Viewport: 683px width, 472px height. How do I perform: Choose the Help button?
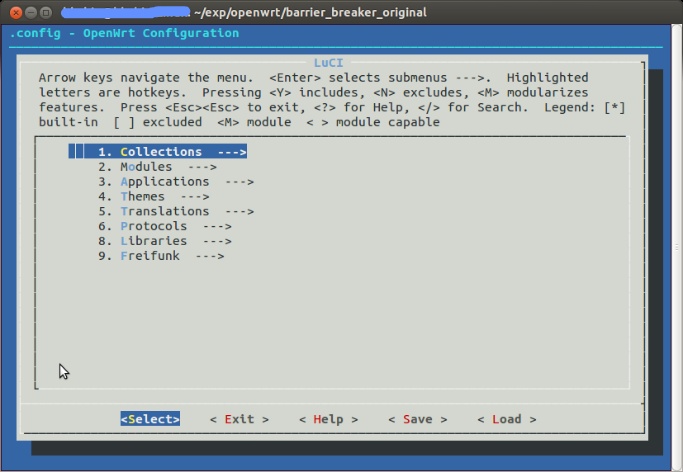pyautogui.click(x=328, y=419)
